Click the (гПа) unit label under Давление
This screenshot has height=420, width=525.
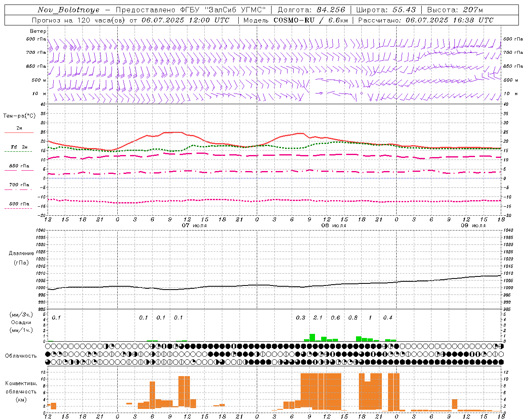pos(21,263)
